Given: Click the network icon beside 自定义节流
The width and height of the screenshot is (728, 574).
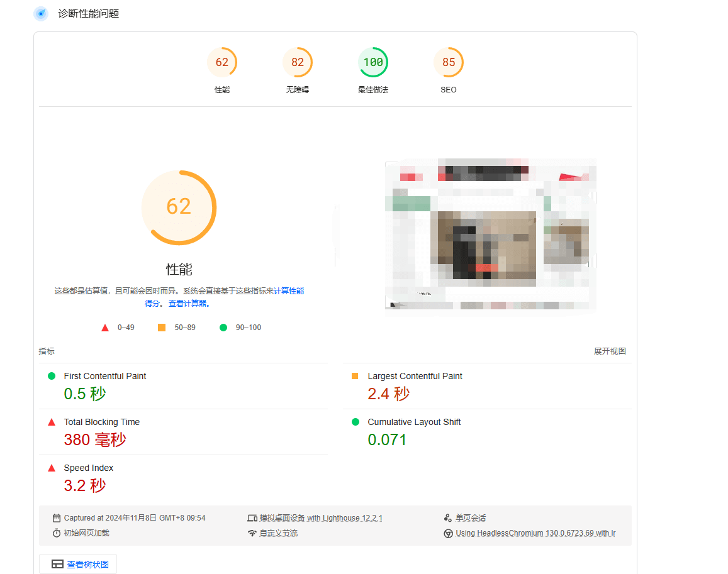Looking at the screenshot, I should click(252, 533).
